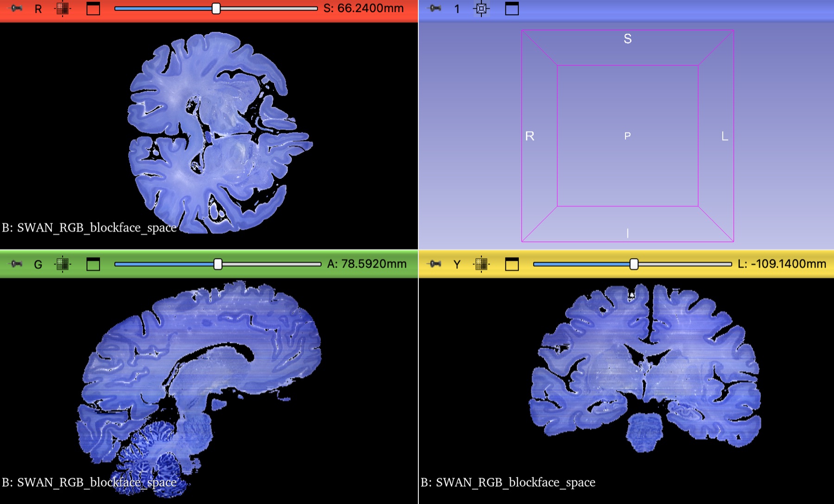This screenshot has width=834, height=504.
Task: Maximize the Yellow slice view layout icon
Action: point(512,264)
